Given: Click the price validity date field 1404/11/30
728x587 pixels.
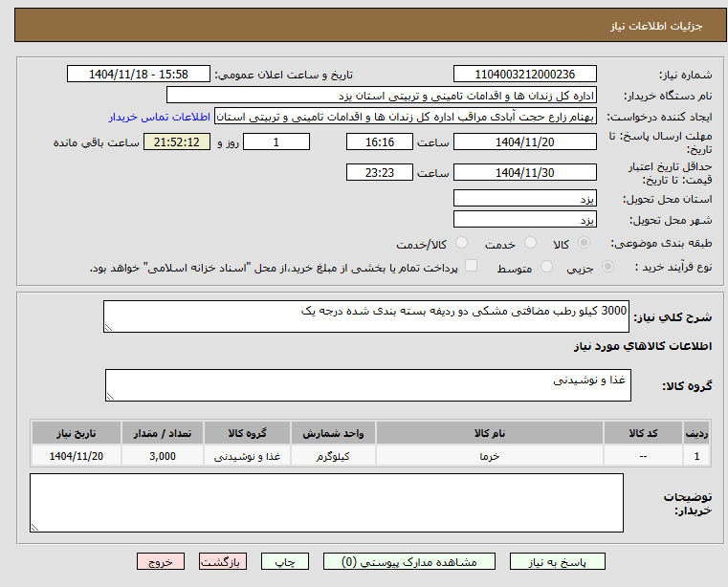Looking at the screenshot, I should click(524, 172).
